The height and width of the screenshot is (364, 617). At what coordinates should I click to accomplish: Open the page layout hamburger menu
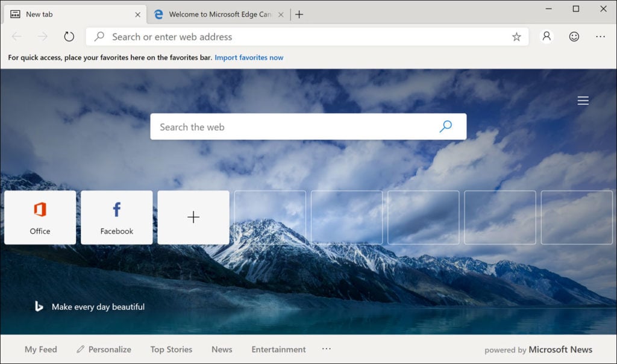point(583,100)
